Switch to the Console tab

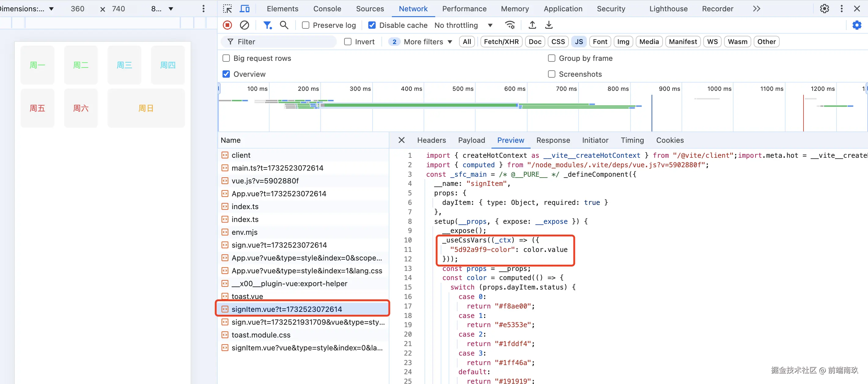point(327,9)
